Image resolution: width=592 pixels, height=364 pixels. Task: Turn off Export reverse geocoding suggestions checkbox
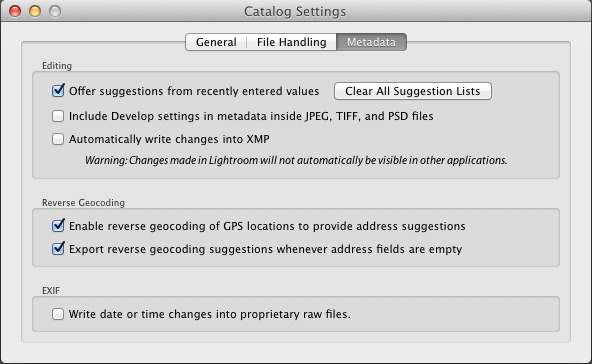58,249
